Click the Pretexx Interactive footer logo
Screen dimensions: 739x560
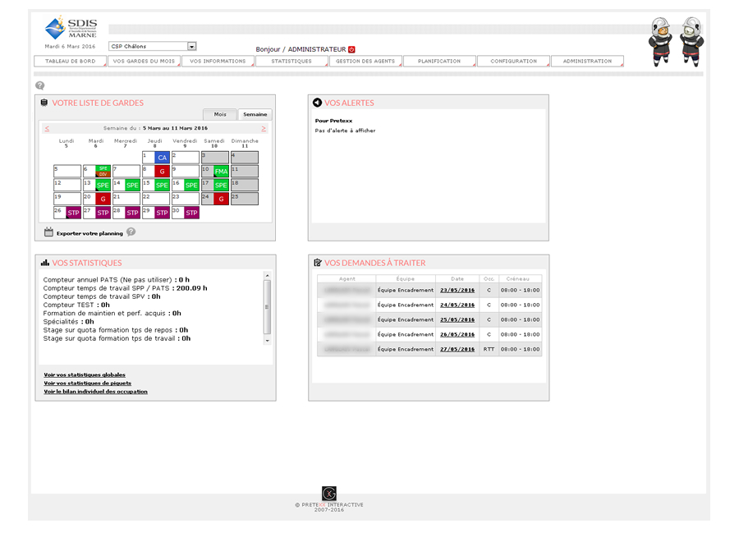[329, 493]
